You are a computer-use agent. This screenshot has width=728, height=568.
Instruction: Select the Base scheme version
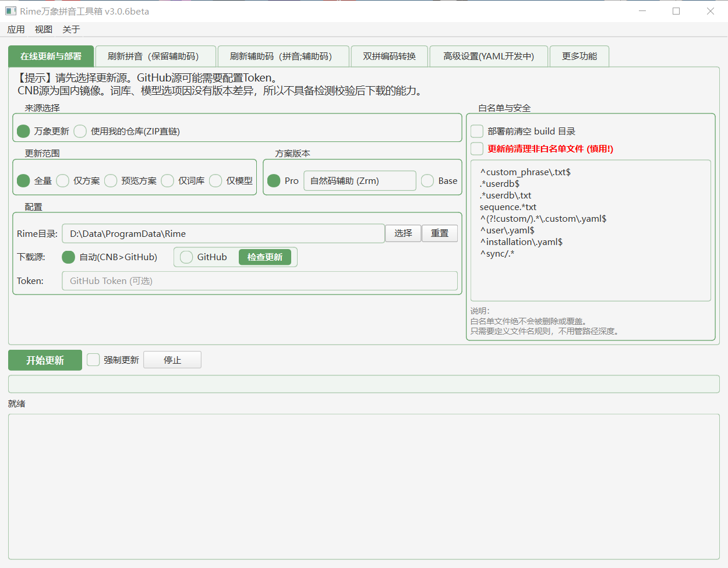click(x=439, y=181)
